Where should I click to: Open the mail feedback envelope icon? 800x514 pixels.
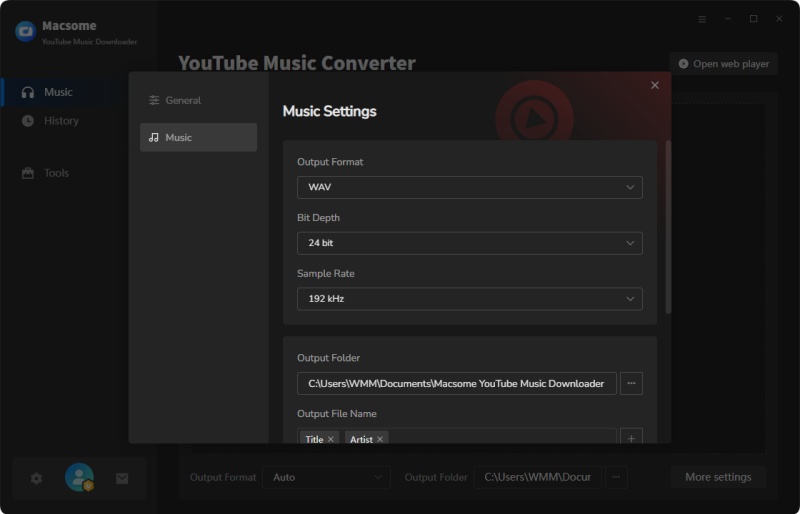pyautogui.click(x=122, y=478)
